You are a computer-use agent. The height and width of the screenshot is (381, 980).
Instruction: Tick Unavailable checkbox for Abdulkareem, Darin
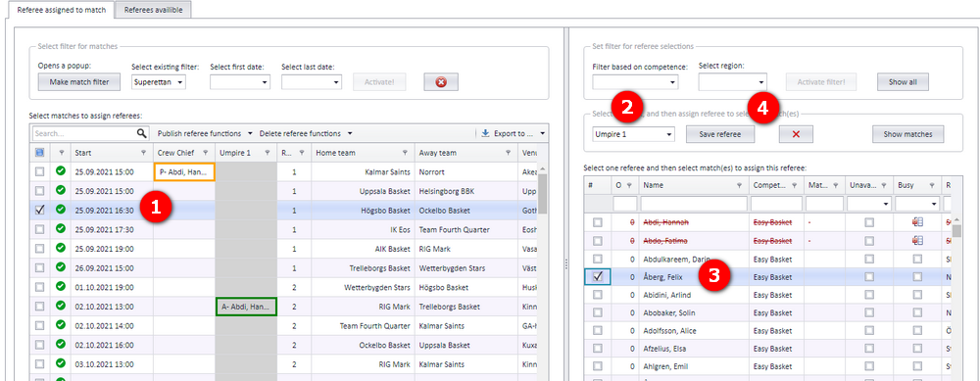tap(869, 259)
